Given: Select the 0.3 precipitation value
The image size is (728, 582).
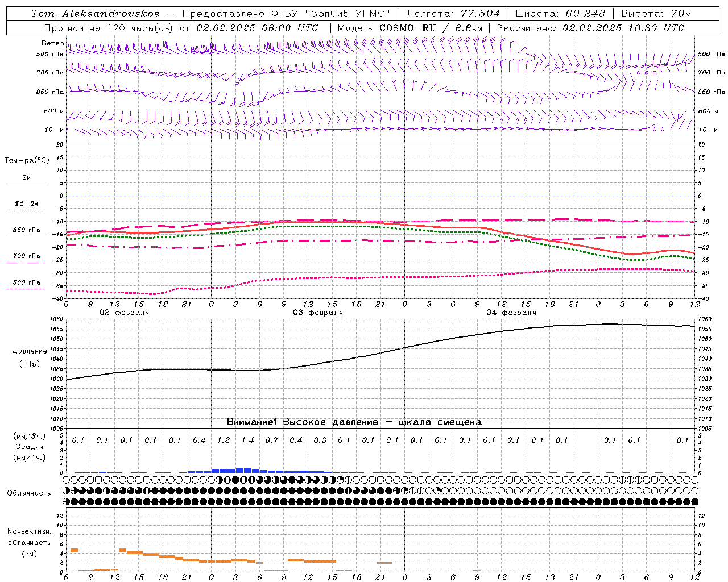Looking at the screenshot, I should [320, 440].
